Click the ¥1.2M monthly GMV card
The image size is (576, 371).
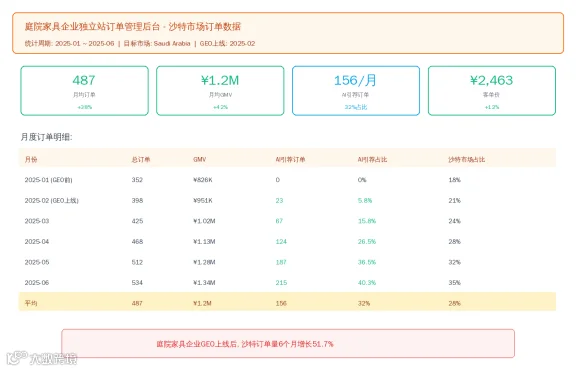click(x=220, y=91)
